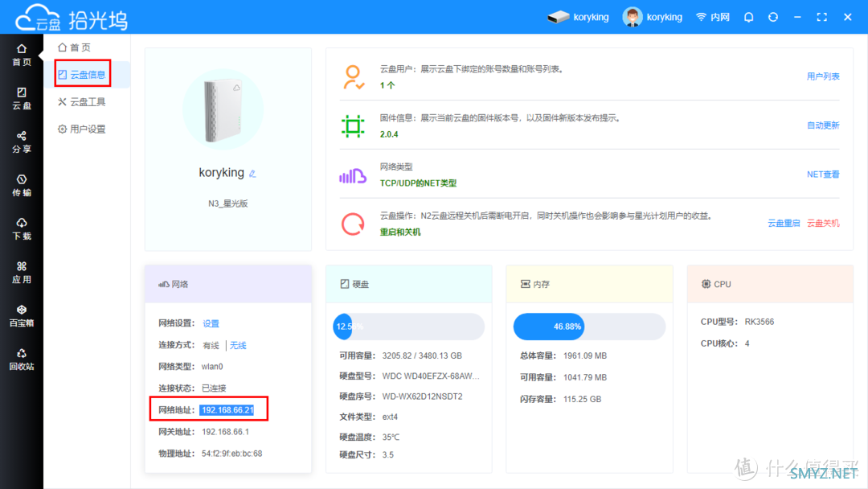
Task: Click the CPU model RK3566 value
Action: 759,322
